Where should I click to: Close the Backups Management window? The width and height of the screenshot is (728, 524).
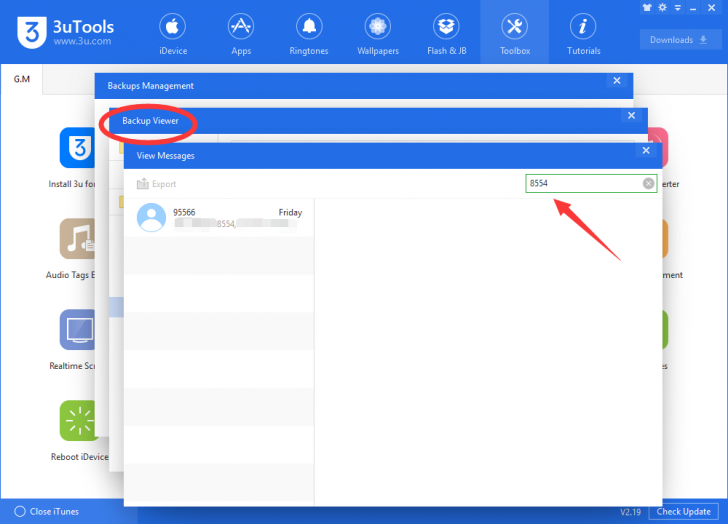point(617,81)
